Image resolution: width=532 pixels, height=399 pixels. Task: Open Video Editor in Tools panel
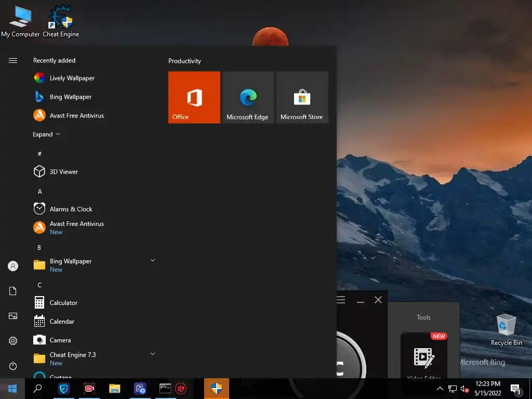click(424, 356)
